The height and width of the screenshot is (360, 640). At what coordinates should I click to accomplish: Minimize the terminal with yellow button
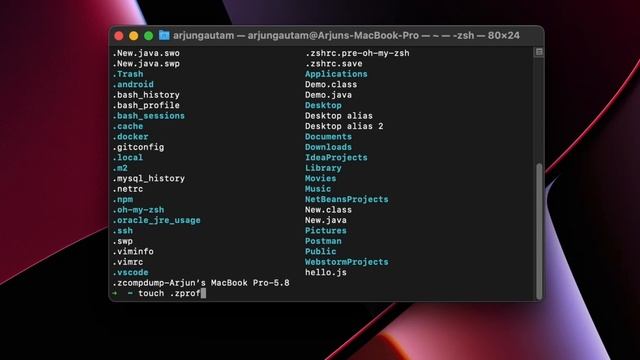[x=133, y=36]
